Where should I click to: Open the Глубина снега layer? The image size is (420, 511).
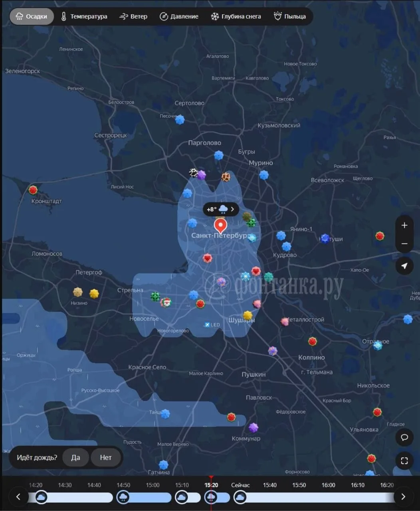[x=236, y=16]
